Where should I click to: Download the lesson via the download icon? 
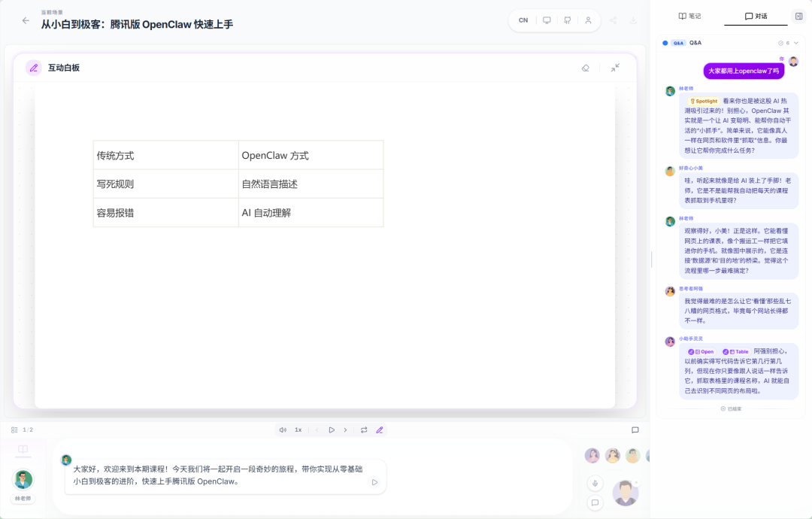[635, 20]
